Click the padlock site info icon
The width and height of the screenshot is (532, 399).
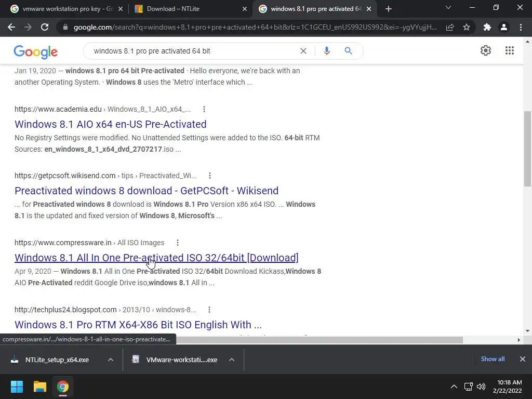[x=65, y=27]
